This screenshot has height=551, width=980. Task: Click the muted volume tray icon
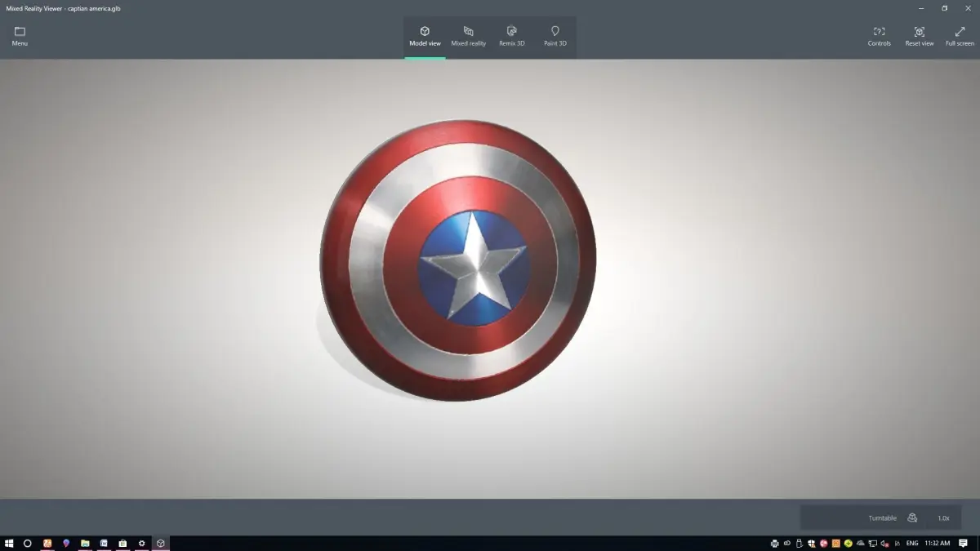click(884, 544)
